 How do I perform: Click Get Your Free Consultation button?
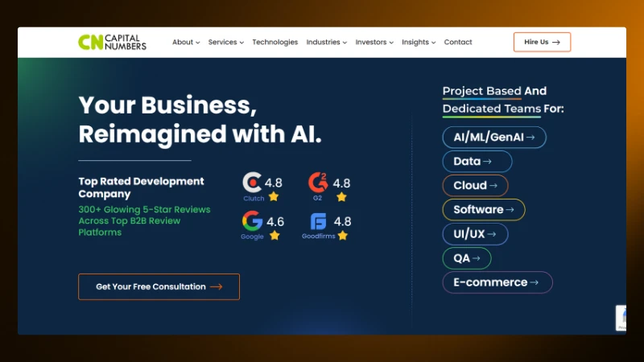(159, 286)
